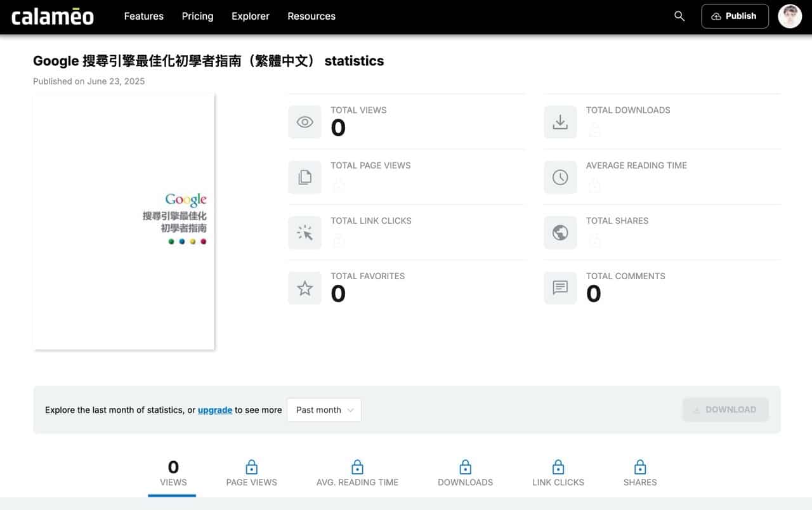Click the 0 value under Total Views
The image size is (812, 510).
(x=338, y=128)
